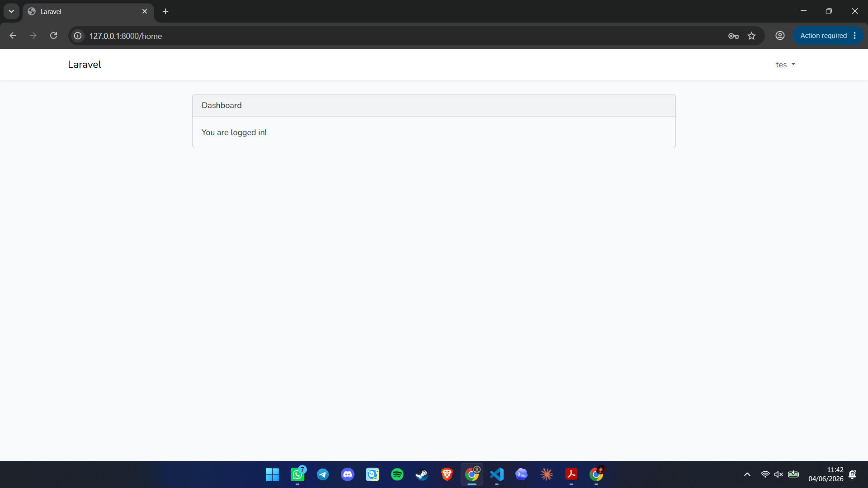868x488 pixels.
Task: Open the notification bell with do-not-disturb
Action: pos(853,474)
